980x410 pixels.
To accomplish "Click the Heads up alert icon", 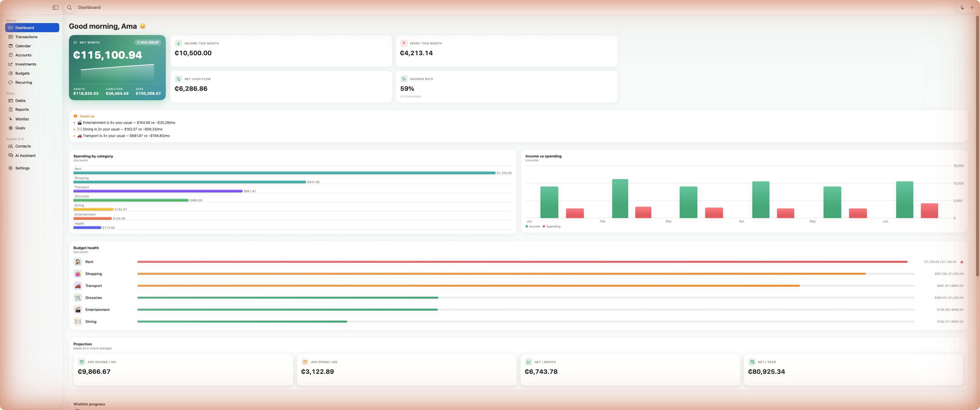I will 75,116.
